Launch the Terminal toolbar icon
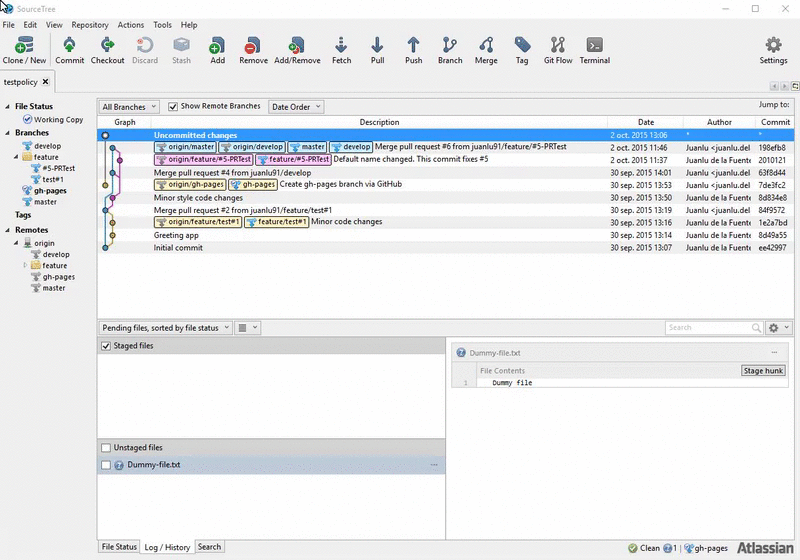This screenshot has width=800, height=560. click(594, 50)
